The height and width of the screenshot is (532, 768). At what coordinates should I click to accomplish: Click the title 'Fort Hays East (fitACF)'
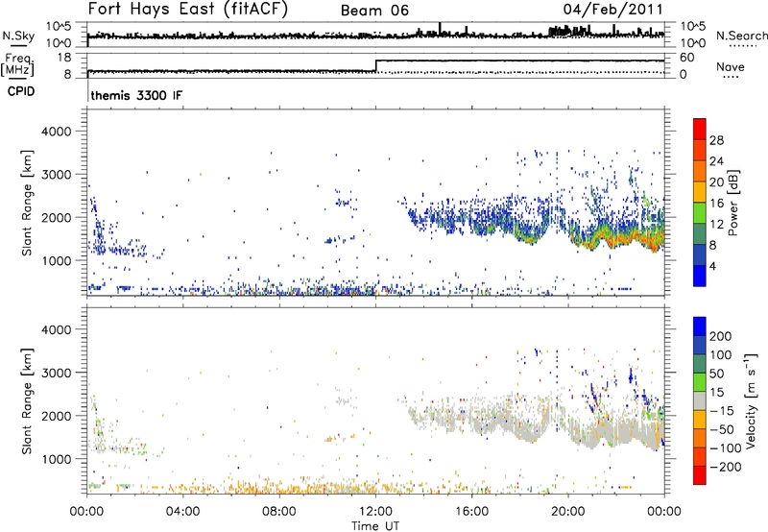[x=188, y=9]
